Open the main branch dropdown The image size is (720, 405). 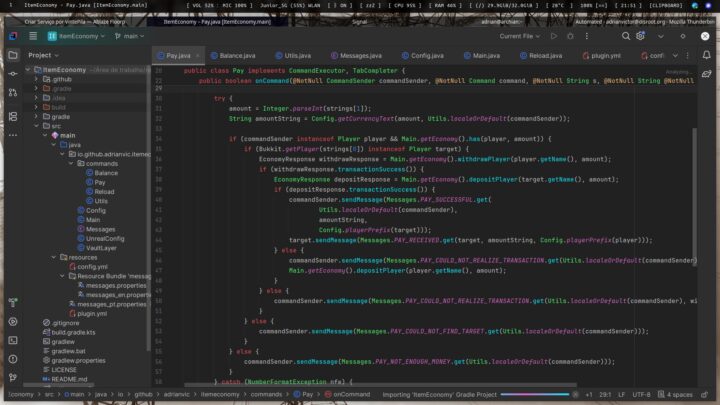click(x=124, y=35)
